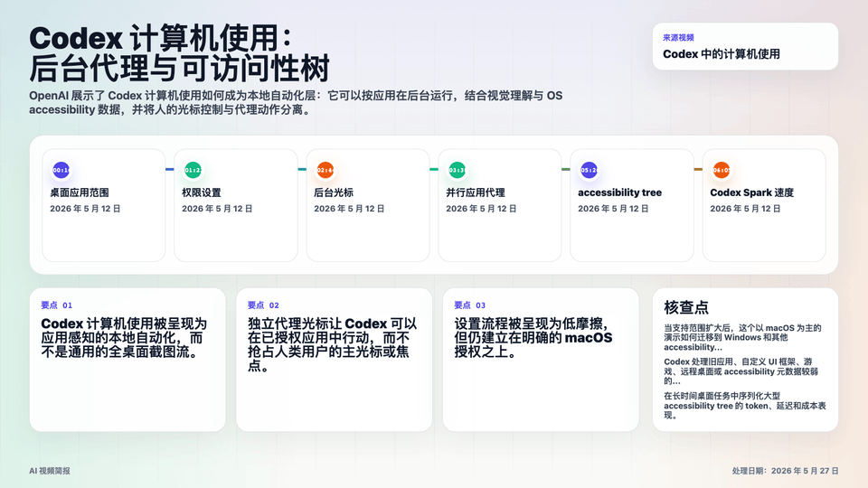Select the checkpoint about token、延迟和成本
The height and width of the screenshot is (488, 868).
click(744, 406)
